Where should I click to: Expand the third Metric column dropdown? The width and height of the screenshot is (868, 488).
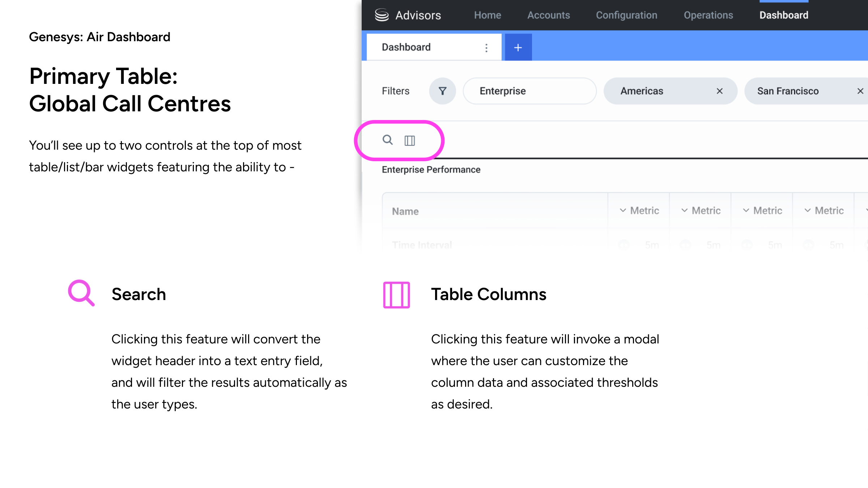[746, 210]
